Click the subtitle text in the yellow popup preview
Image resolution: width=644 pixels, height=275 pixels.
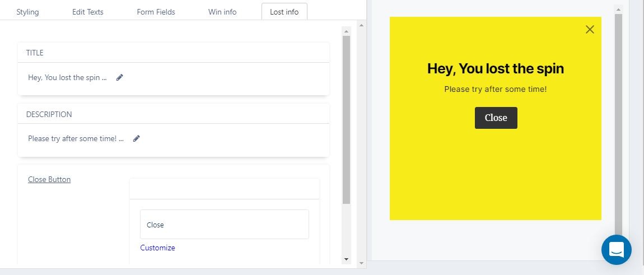point(495,89)
